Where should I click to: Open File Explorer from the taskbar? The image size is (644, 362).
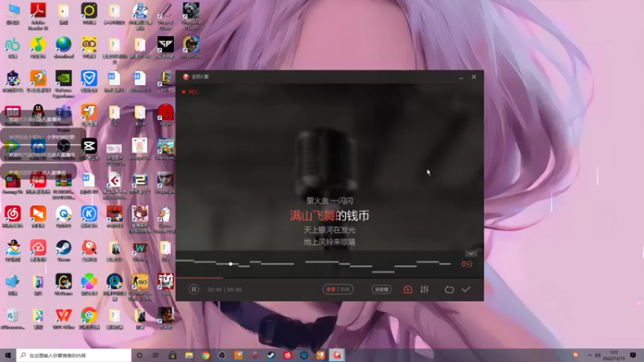coord(189,355)
